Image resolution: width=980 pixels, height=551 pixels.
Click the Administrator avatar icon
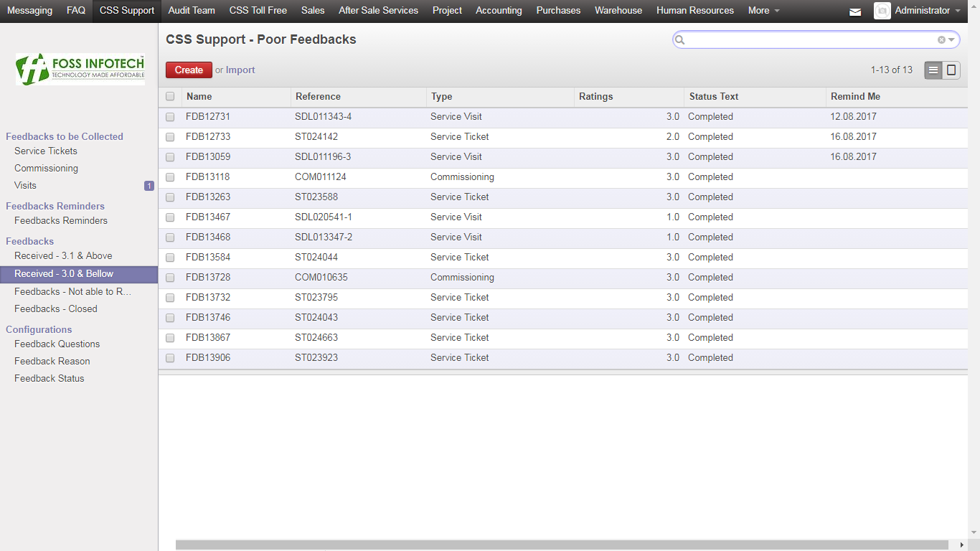click(x=882, y=11)
